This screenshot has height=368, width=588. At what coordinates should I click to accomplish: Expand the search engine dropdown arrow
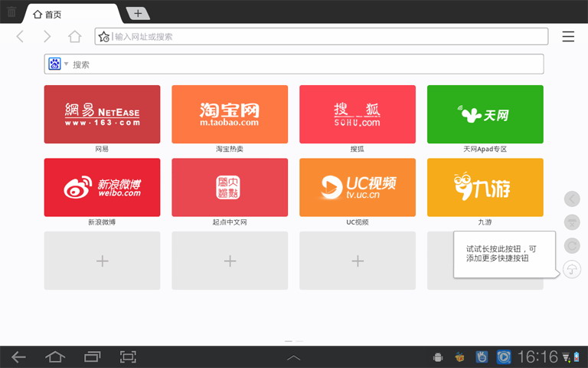tap(66, 64)
